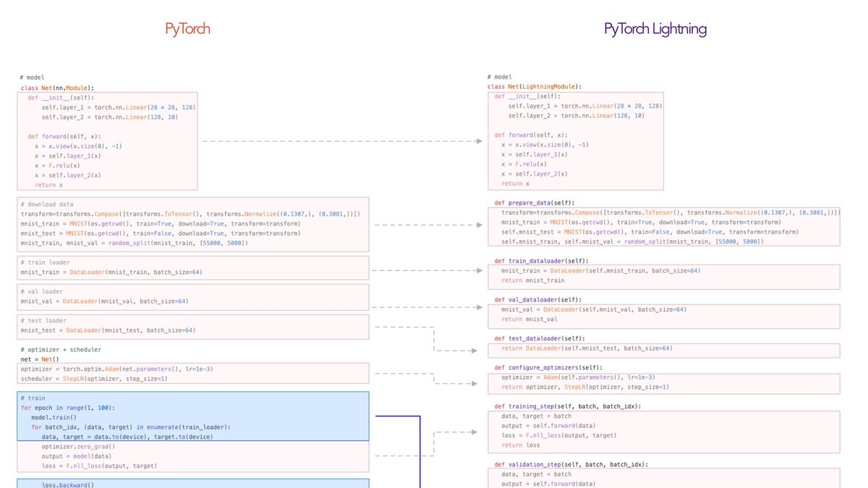Click the red PyTorch heading
The image size is (868, 488).
pyautogui.click(x=187, y=30)
